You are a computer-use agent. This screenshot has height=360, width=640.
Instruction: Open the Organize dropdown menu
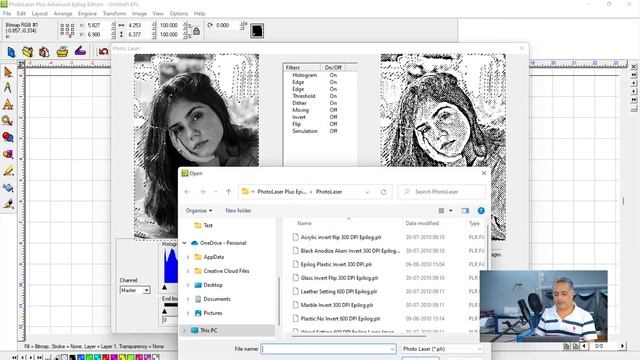pos(199,211)
